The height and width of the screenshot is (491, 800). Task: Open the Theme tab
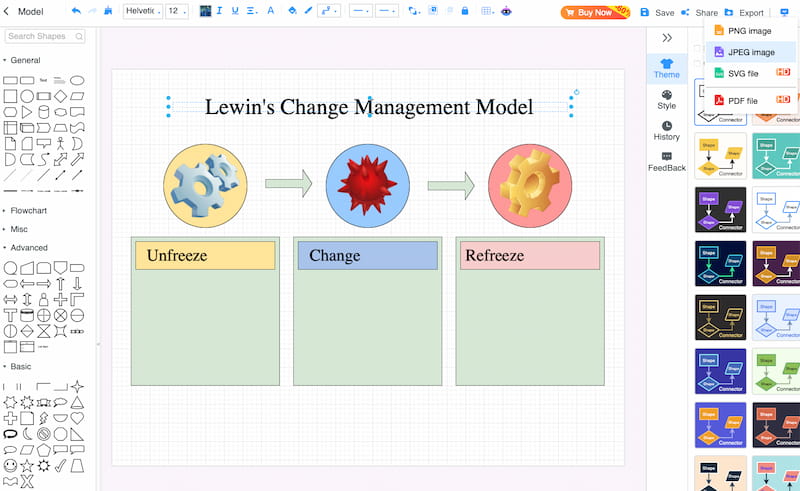click(x=667, y=68)
